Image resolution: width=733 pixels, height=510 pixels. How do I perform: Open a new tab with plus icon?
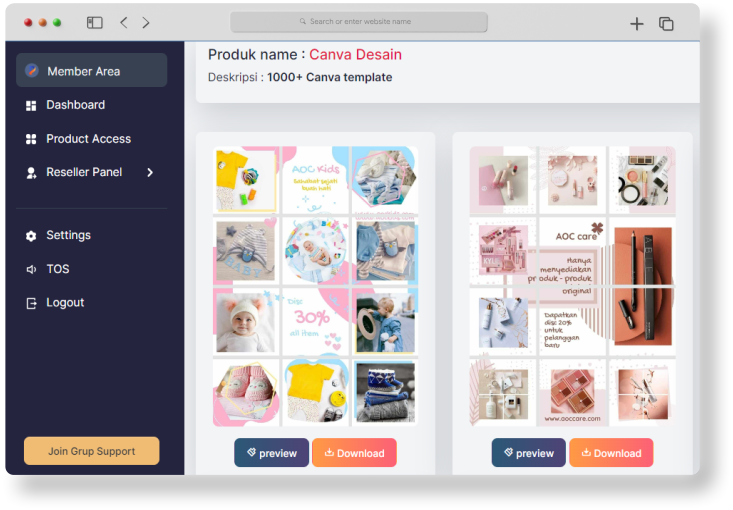pos(636,23)
